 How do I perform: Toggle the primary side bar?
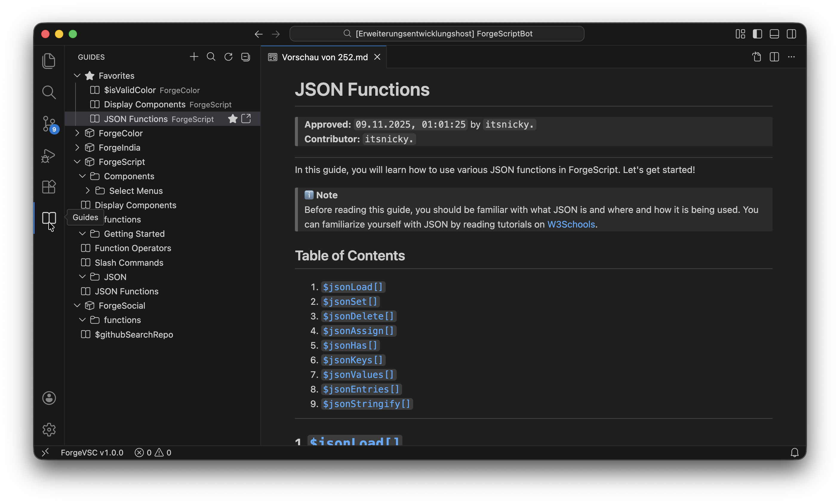tap(757, 34)
